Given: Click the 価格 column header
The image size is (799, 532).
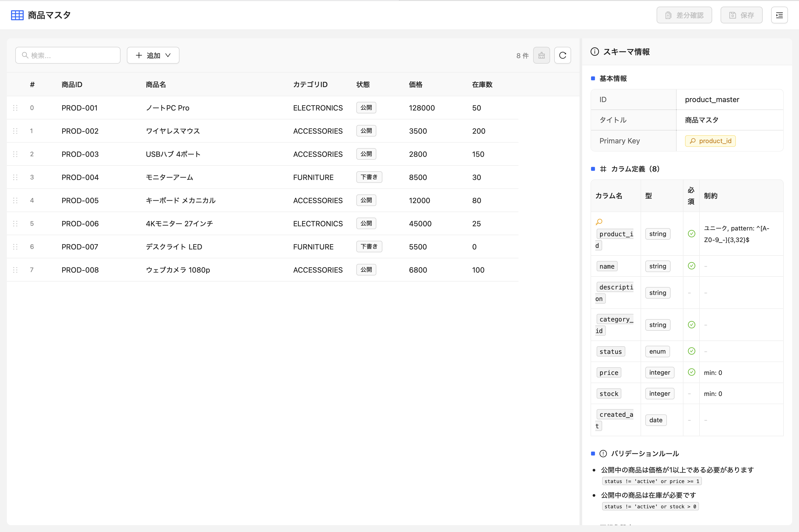Looking at the screenshot, I should click(x=415, y=84).
